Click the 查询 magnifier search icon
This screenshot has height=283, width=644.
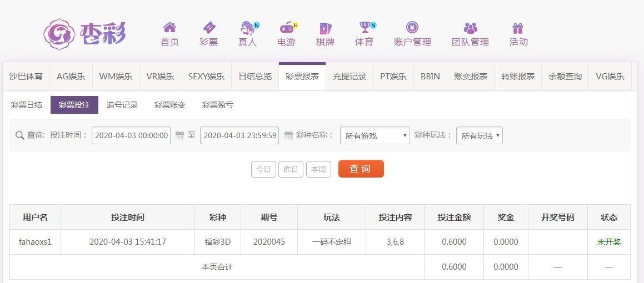[19, 135]
